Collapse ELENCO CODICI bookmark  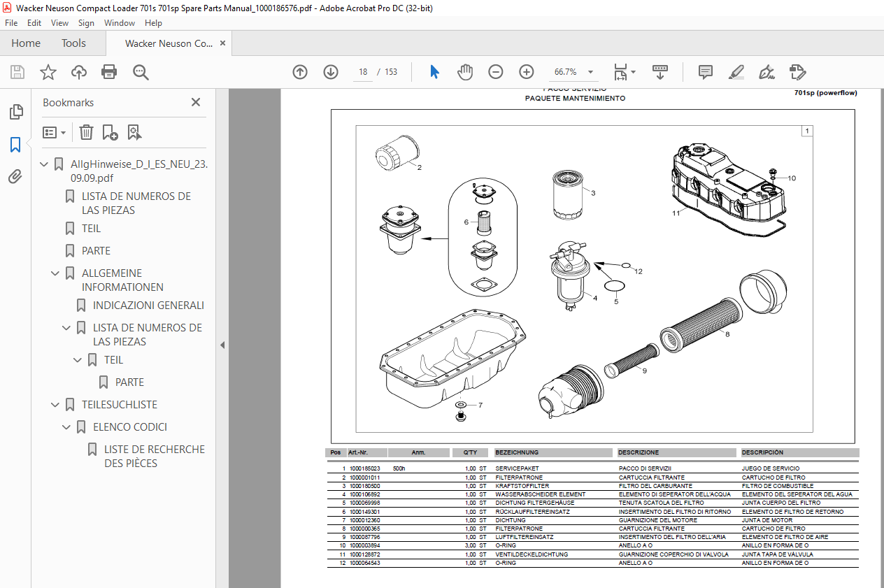point(66,427)
